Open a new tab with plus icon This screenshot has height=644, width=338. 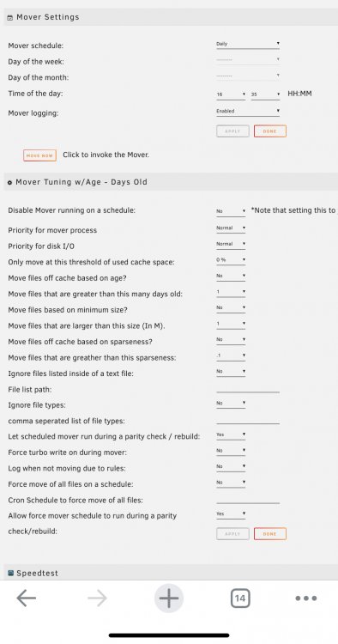click(169, 598)
